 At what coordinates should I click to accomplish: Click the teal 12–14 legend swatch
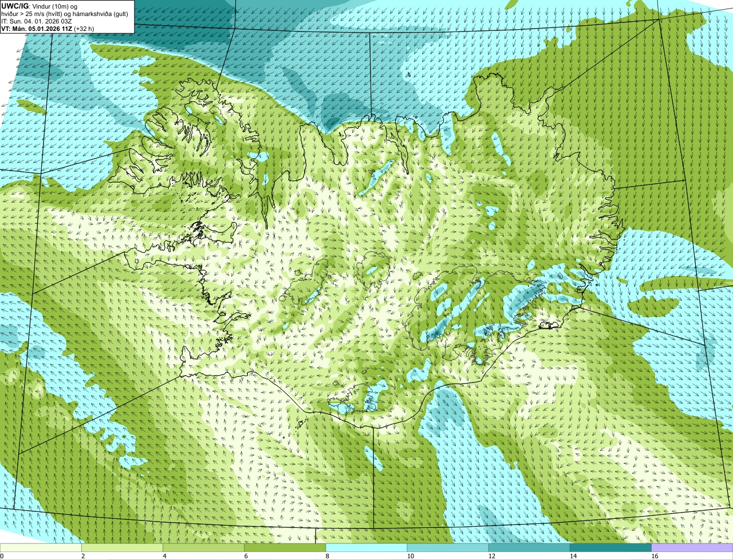pos(529,547)
